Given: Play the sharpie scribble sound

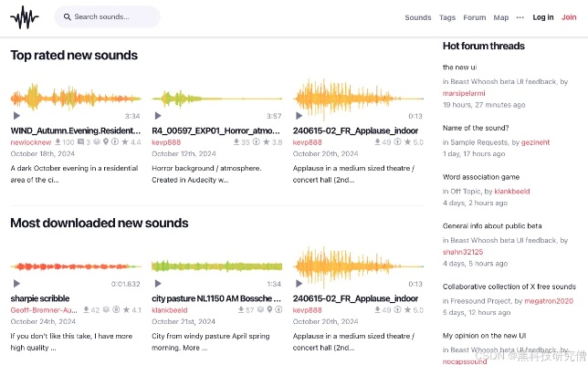Looking at the screenshot, I should [16, 284].
